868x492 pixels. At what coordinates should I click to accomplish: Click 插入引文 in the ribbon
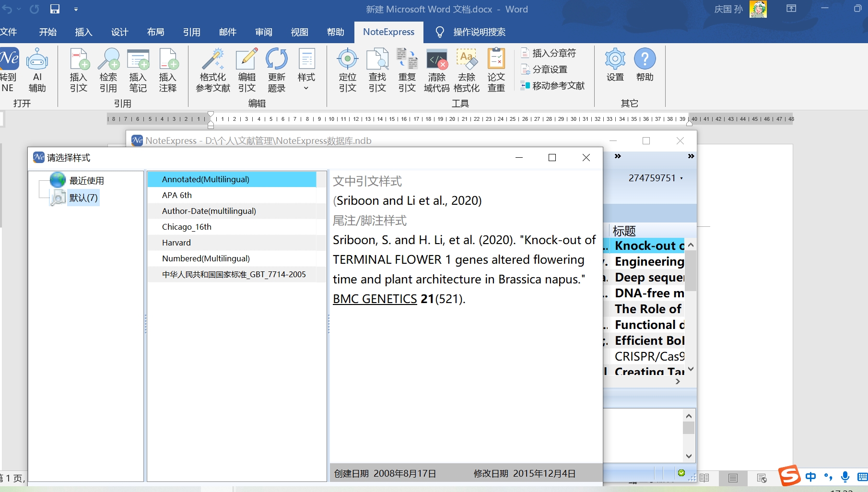click(x=79, y=70)
